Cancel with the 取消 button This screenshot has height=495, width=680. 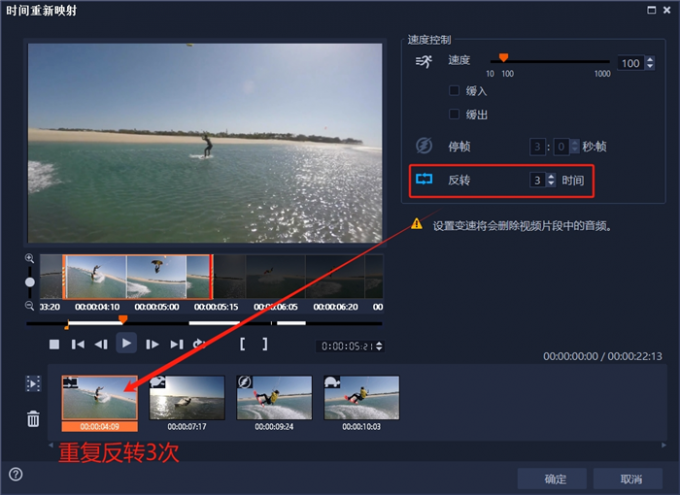[x=628, y=479]
